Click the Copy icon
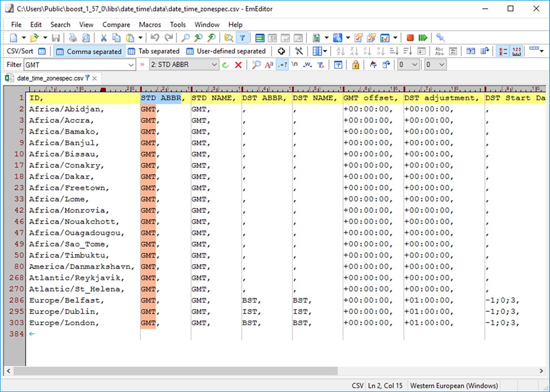The width and height of the screenshot is (550, 392). 117,37
